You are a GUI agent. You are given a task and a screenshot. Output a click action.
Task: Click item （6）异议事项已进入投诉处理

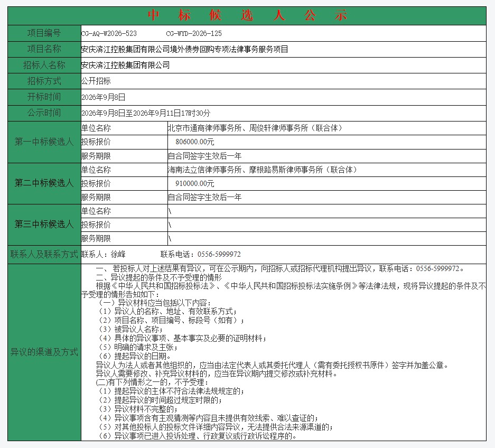tap(197, 436)
